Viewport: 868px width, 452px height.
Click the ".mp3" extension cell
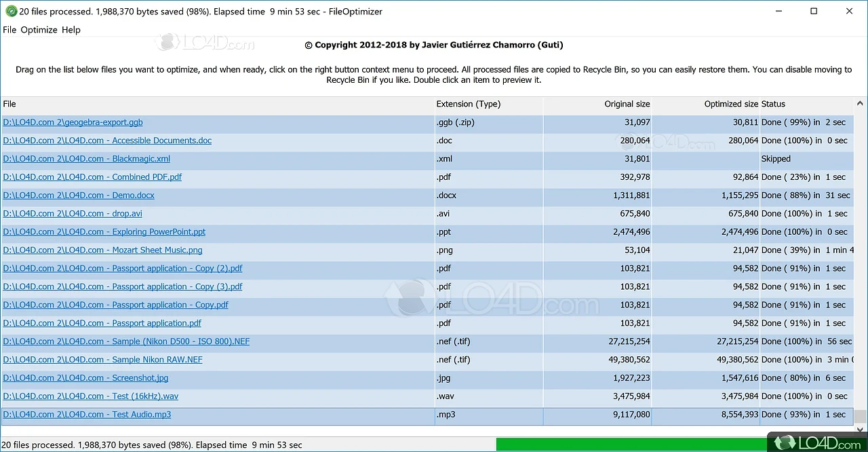(x=446, y=415)
